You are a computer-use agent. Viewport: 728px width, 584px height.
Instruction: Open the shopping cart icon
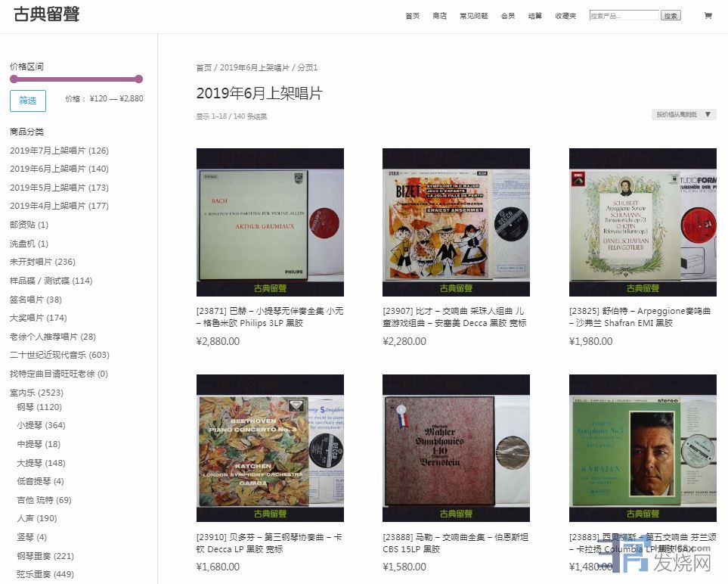point(708,15)
